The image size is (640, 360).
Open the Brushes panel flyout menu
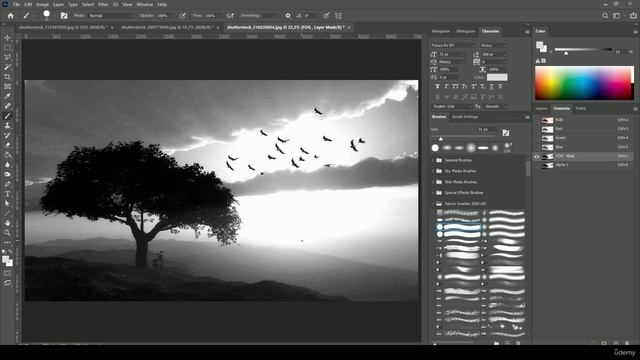coord(527,117)
